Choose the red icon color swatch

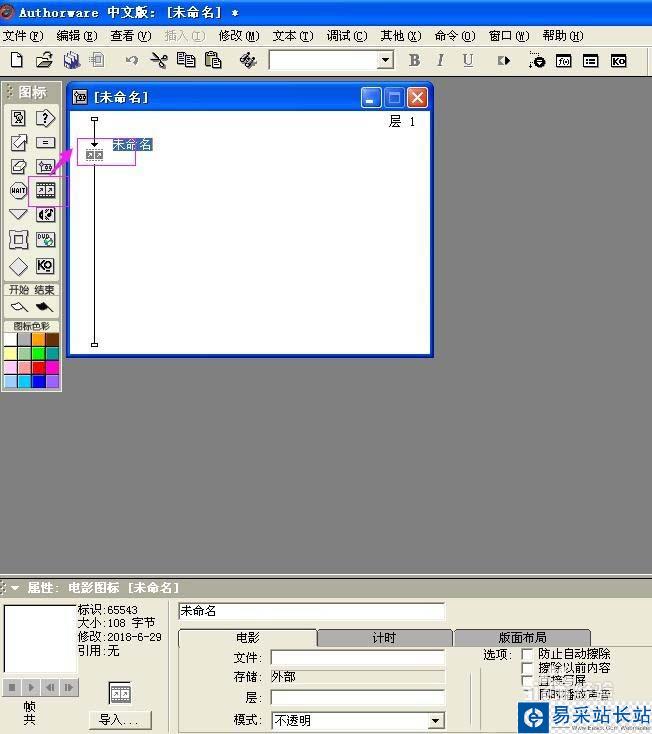[38, 367]
